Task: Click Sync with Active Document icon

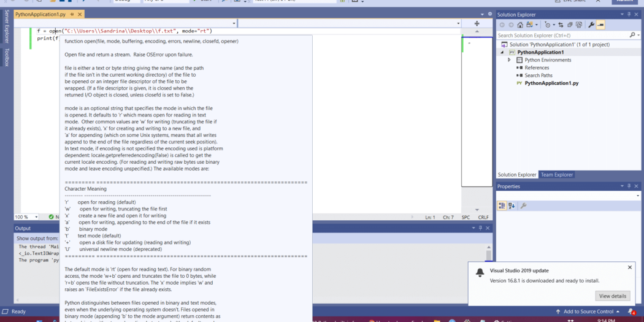Action: (x=561, y=25)
